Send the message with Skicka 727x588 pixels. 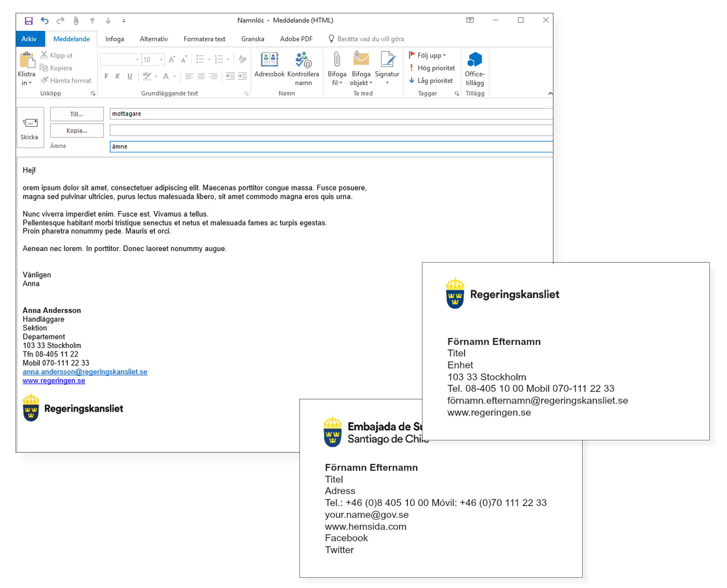[30, 128]
